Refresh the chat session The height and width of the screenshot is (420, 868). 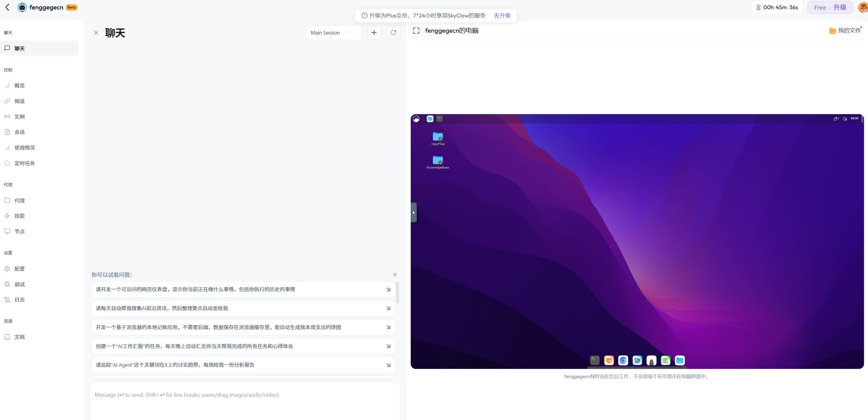393,33
